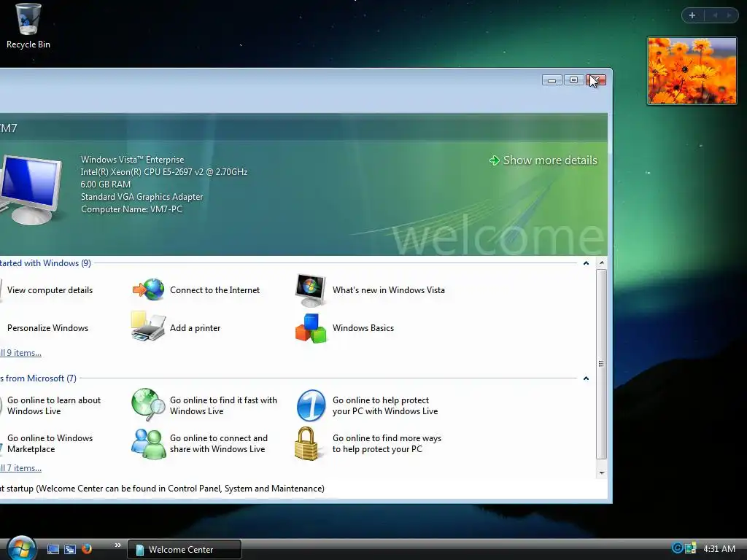Select What's new in Windows Vista text
The image size is (747, 560).
(389, 290)
